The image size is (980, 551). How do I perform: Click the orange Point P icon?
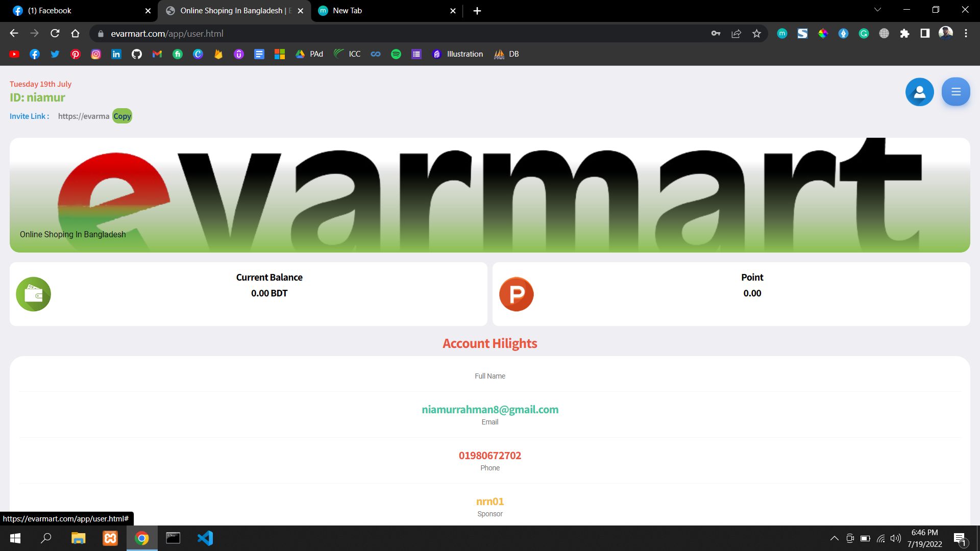click(x=516, y=294)
